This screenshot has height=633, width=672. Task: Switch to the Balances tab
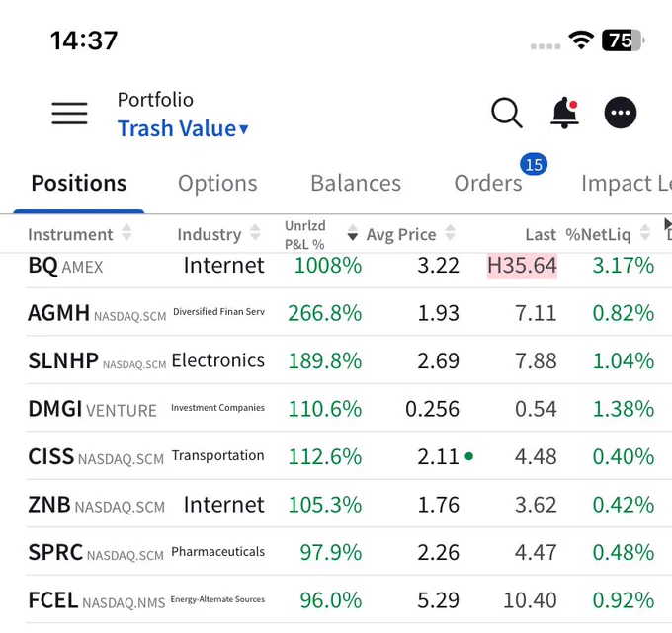[356, 184]
